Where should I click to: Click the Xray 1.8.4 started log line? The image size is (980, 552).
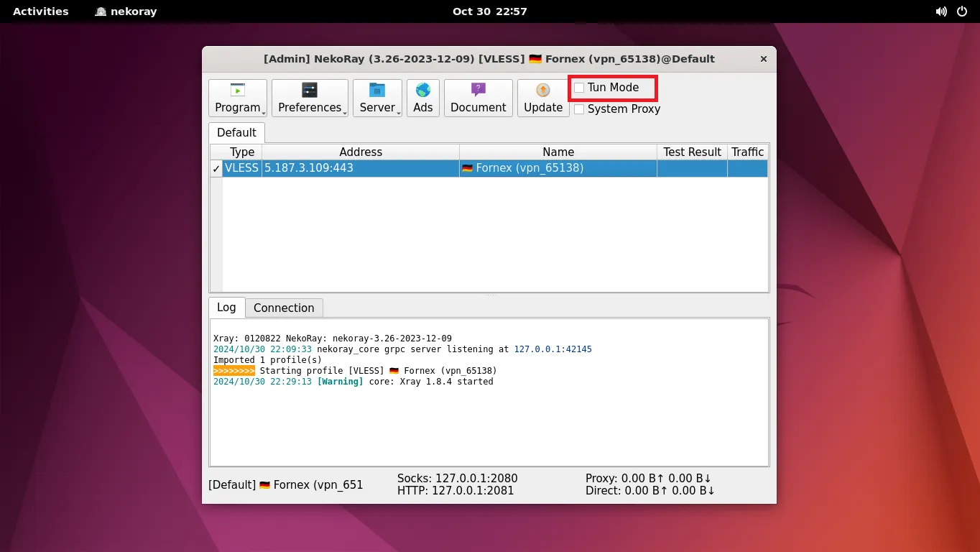pyautogui.click(x=353, y=382)
